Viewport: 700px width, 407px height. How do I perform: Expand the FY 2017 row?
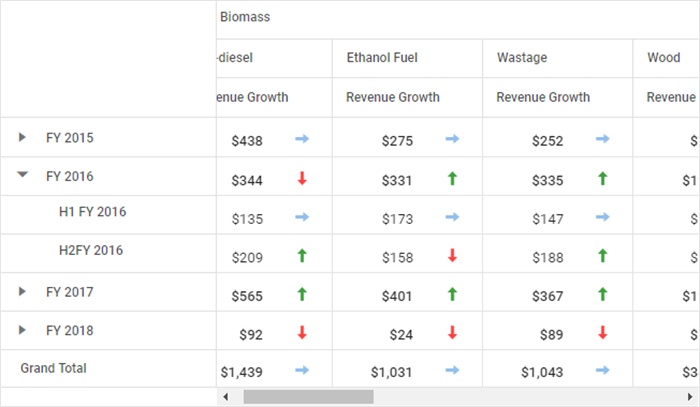click(x=23, y=291)
